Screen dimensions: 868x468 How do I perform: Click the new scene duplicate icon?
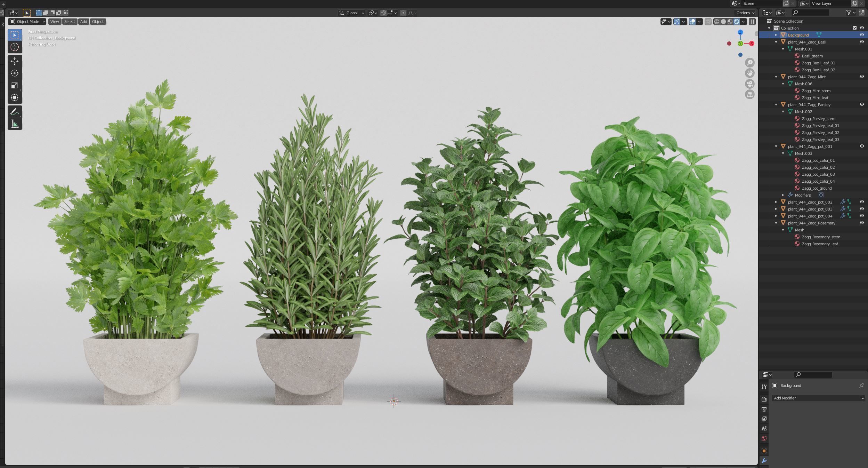pos(786,3)
